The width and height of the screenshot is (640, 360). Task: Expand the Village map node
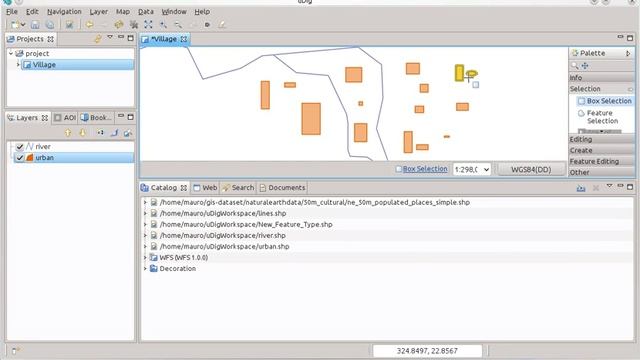pyautogui.click(x=18, y=64)
